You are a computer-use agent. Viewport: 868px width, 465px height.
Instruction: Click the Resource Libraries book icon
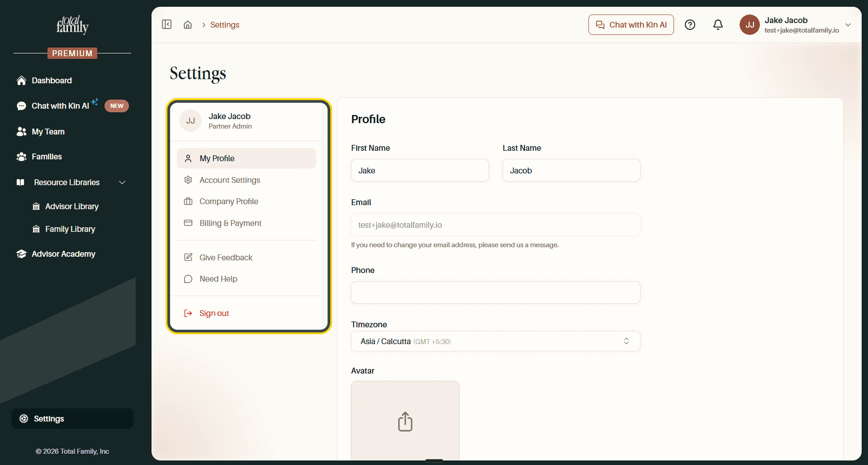click(20, 182)
